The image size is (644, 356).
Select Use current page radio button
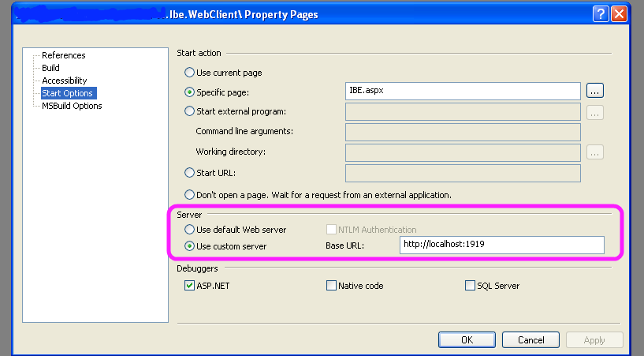pyautogui.click(x=189, y=73)
